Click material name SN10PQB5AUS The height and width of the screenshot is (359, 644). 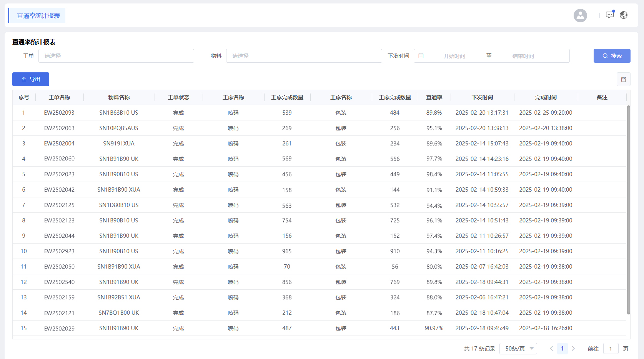[x=119, y=128]
